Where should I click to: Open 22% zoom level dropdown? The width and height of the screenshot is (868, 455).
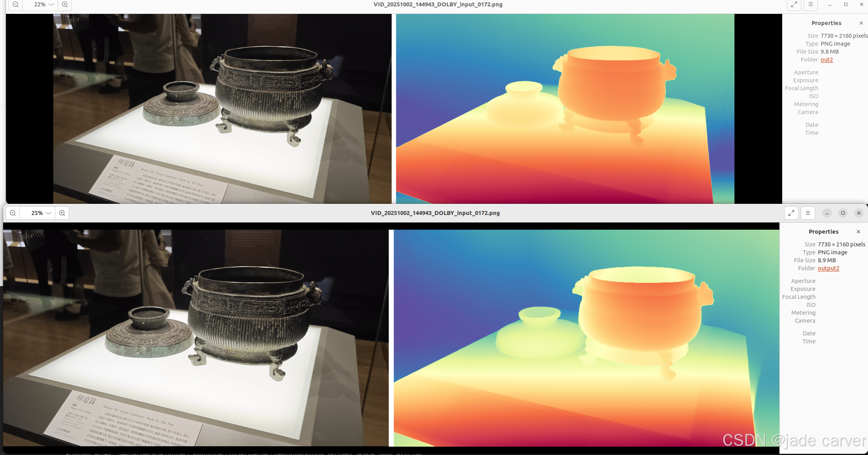click(x=51, y=5)
